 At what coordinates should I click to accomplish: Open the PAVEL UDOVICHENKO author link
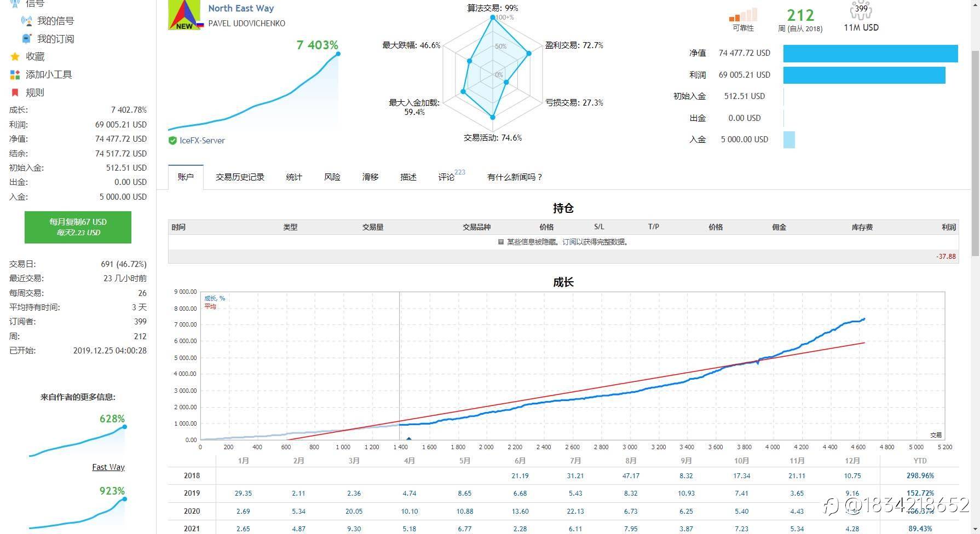(x=246, y=24)
